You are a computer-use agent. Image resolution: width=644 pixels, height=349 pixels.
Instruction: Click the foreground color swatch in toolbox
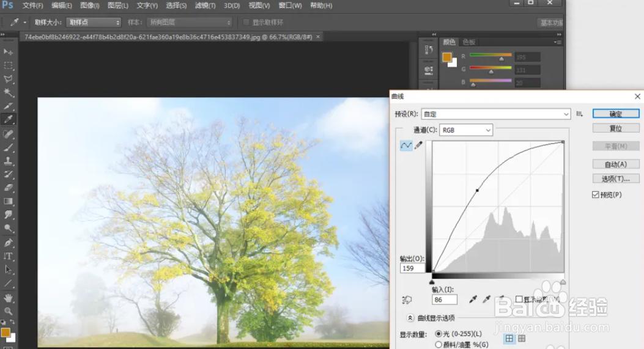tap(6, 332)
